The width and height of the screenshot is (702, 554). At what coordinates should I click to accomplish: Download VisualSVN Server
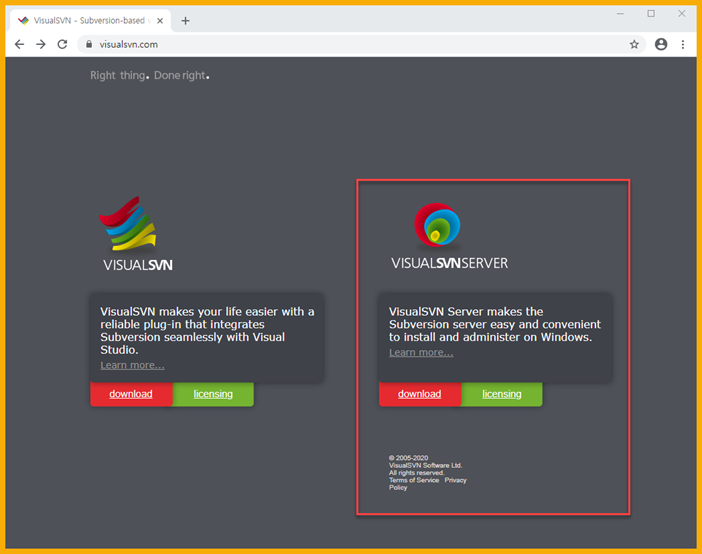(x=420, y=394)
